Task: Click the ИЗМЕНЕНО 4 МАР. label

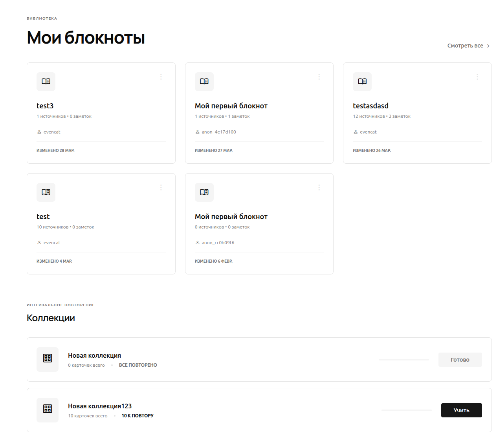Action: 54,261
